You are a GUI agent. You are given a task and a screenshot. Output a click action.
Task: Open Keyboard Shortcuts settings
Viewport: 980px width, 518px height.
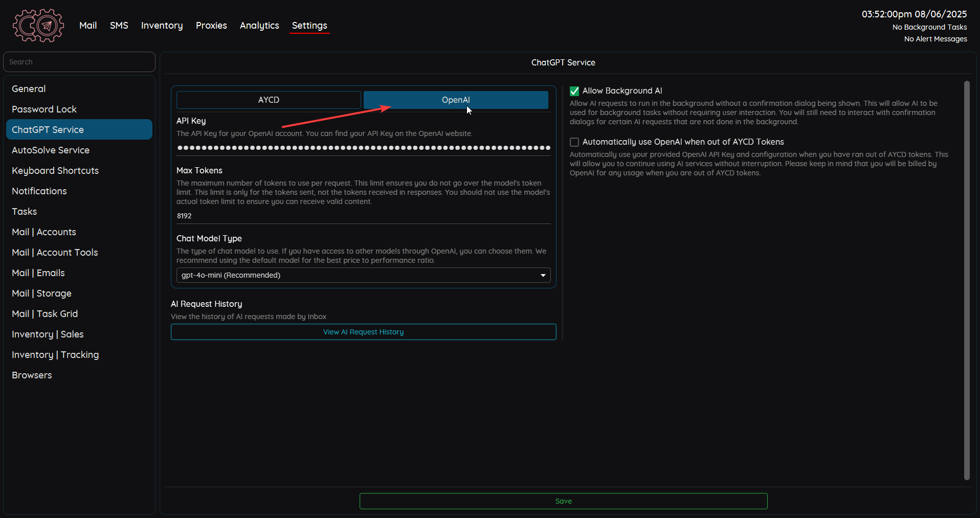pyautogui.click(x=55, y=170)
